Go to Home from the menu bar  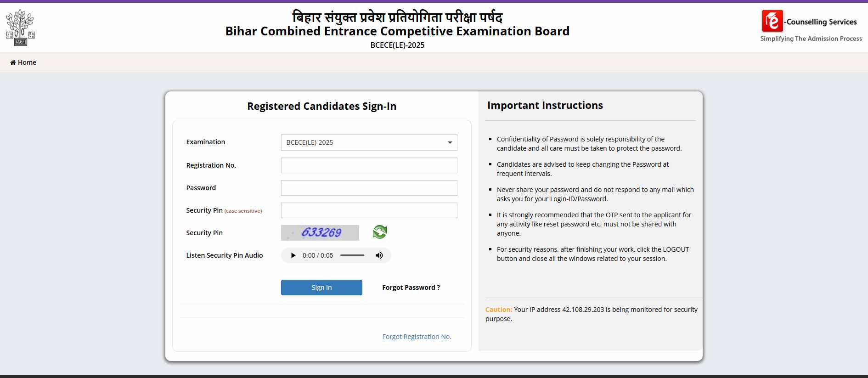(23, 62)
